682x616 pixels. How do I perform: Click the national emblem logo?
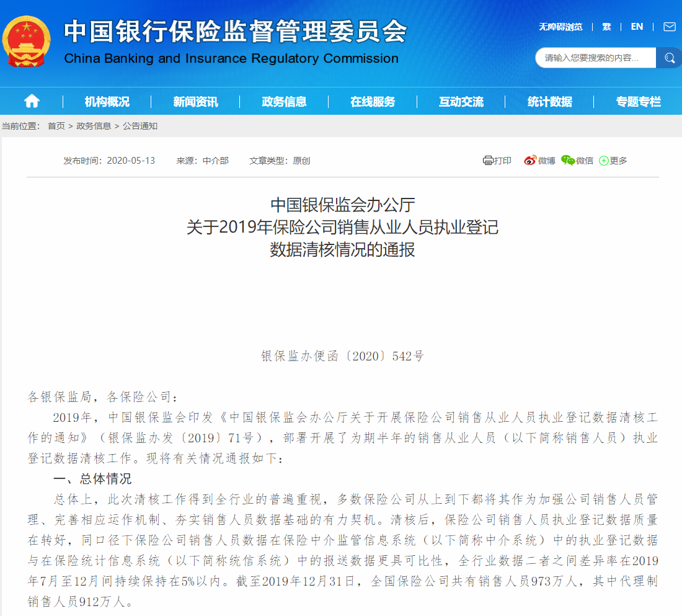[27, 42]
